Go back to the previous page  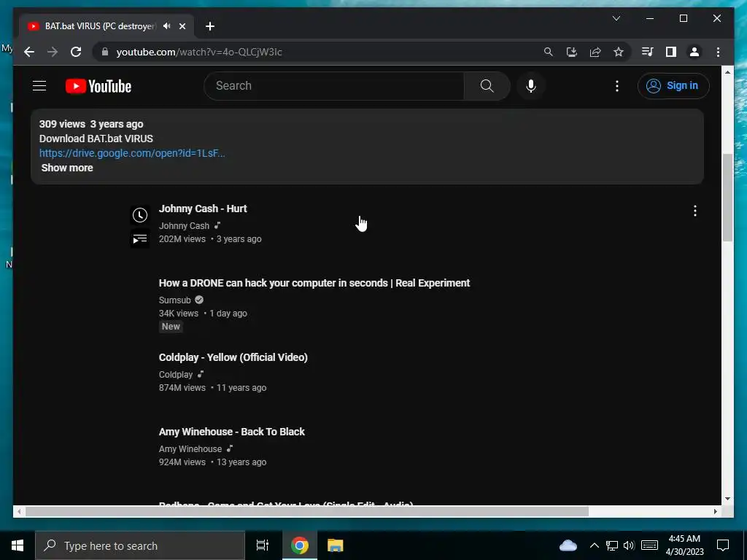click(x=29, y=52)
